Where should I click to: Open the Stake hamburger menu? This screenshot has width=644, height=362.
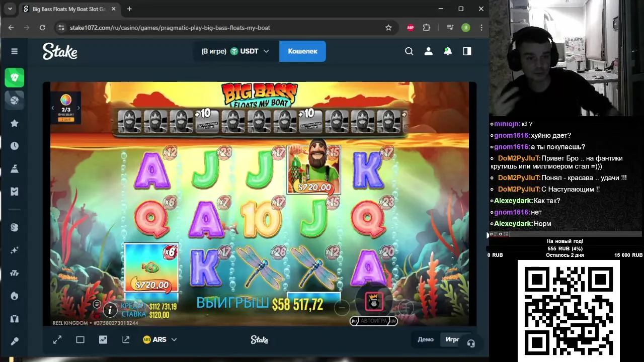[x=15, y=51]
